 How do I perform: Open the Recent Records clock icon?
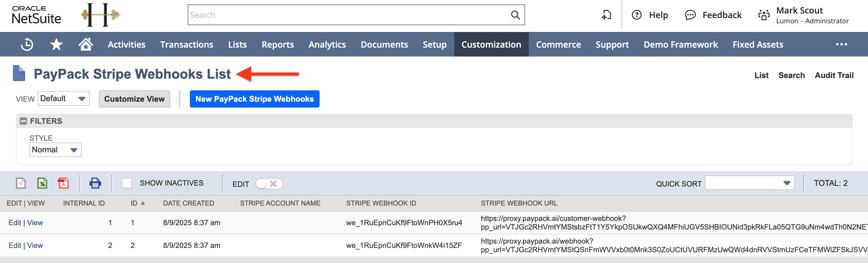(x=27, y=45)
